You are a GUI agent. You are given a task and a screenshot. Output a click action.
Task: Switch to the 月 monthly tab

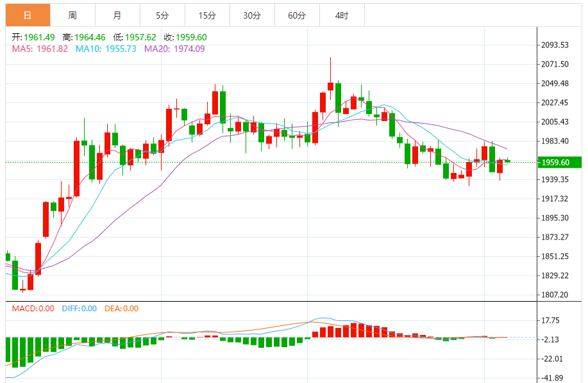(x=118, y=15)
